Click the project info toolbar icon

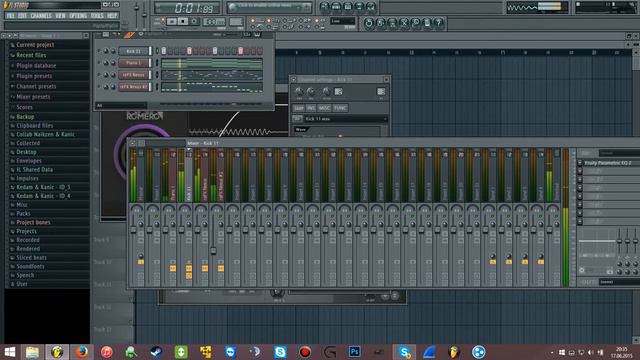coord(427,23)
